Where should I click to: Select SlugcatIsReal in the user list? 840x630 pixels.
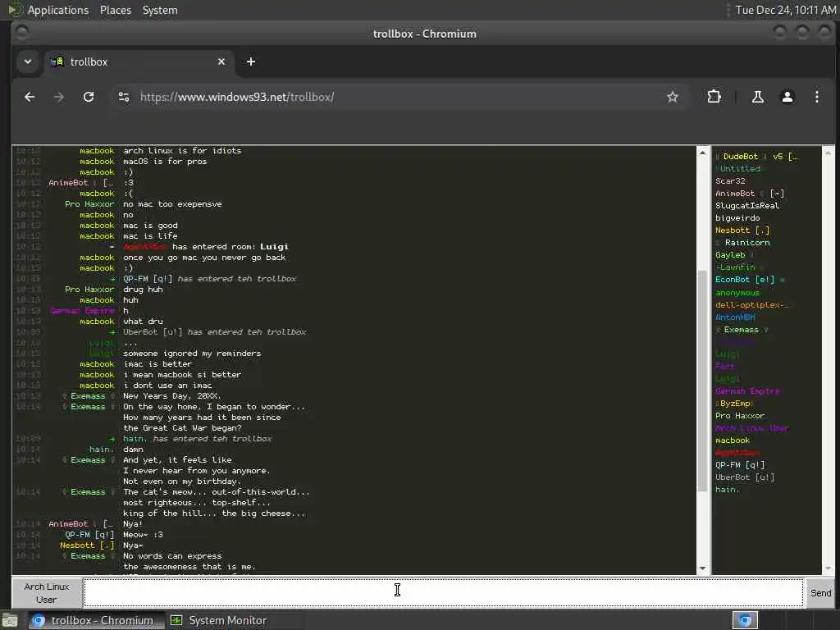pos(747,206)
